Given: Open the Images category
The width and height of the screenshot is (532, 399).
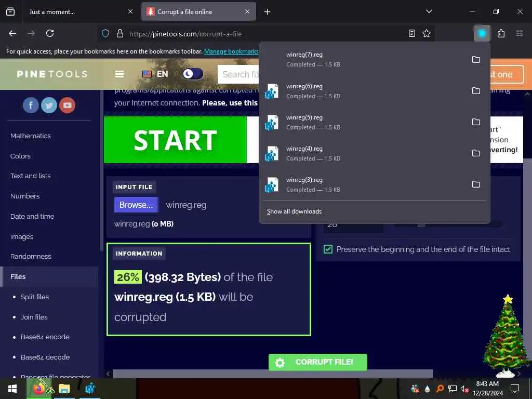Looking at the screenshot, I should click(x=22, y=236).
